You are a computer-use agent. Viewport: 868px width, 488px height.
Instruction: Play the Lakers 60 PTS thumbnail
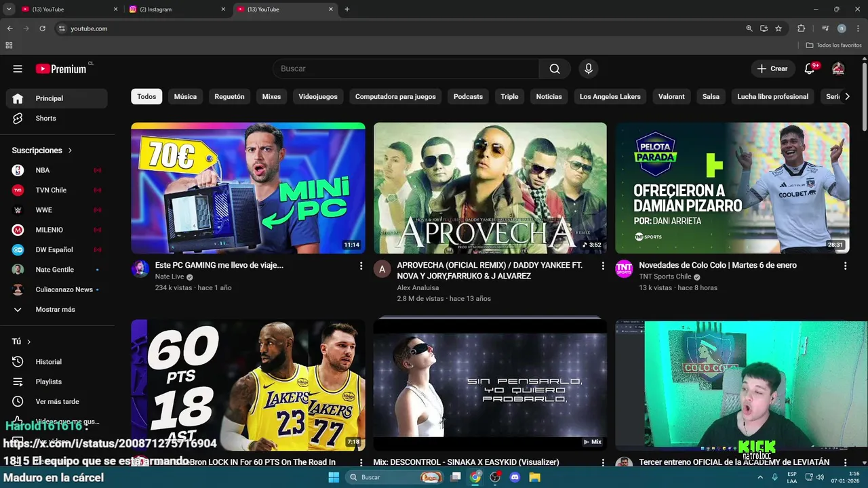(x=248, y=385)
